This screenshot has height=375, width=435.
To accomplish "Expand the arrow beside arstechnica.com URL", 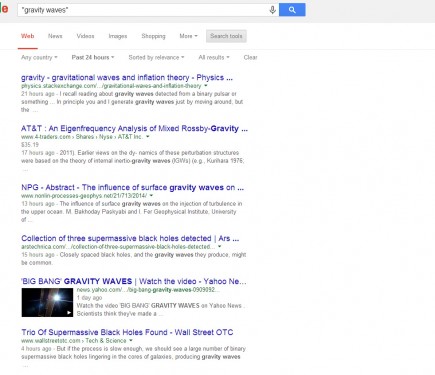I will (x=219, y=247).
